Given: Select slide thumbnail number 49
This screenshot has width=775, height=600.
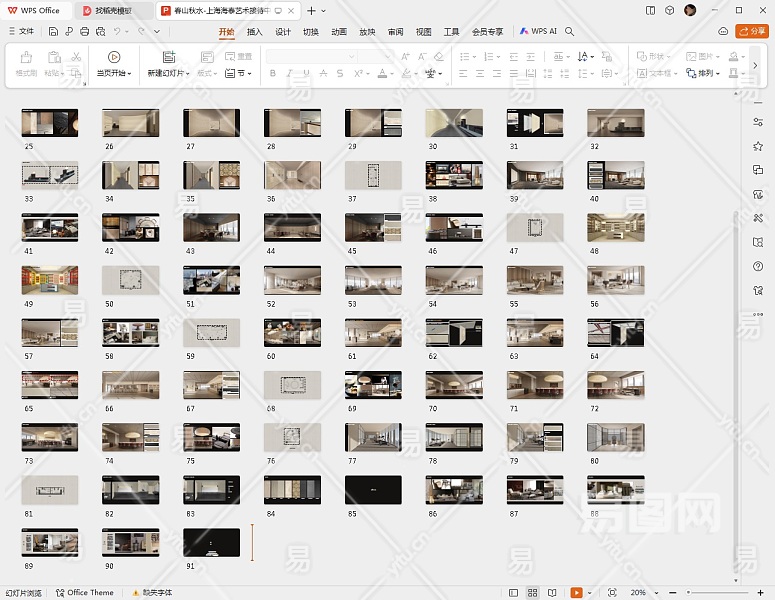Looking at the screenshot, I should coord(50,280).
